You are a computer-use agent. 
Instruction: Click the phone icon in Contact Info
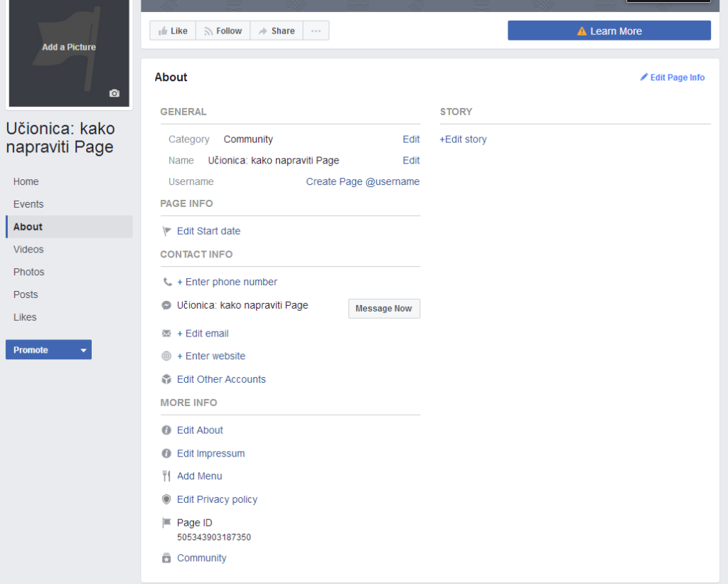pyautogui.click(x=167, y=282)
